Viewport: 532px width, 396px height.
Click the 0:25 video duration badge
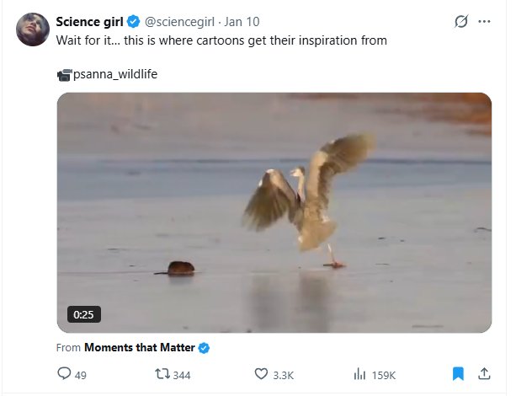click(83, 314)
